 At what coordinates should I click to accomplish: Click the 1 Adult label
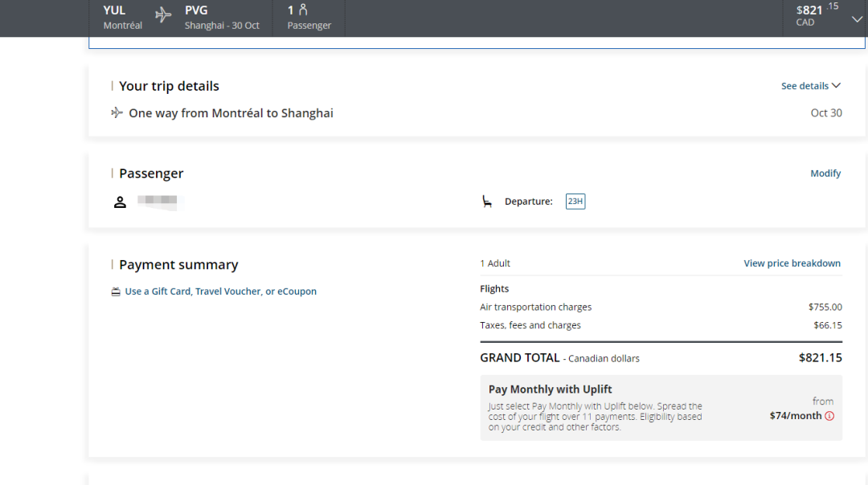click(x=495, y=263)
